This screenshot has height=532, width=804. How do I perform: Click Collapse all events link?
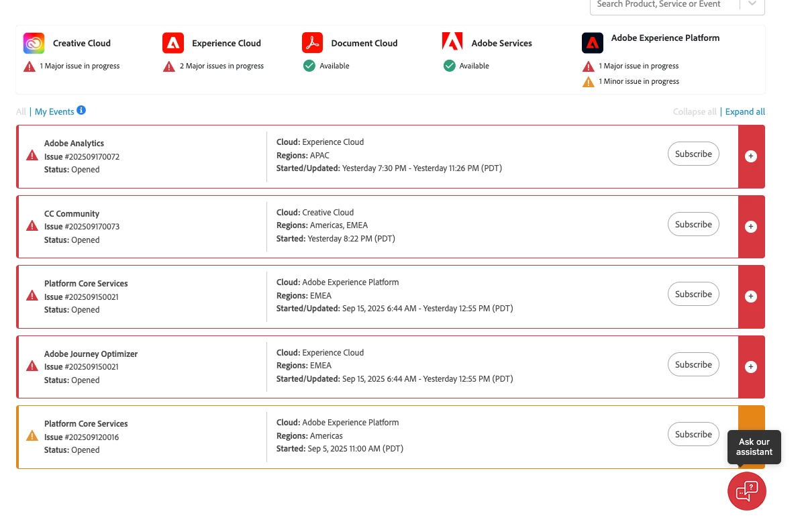click(695, 112)
